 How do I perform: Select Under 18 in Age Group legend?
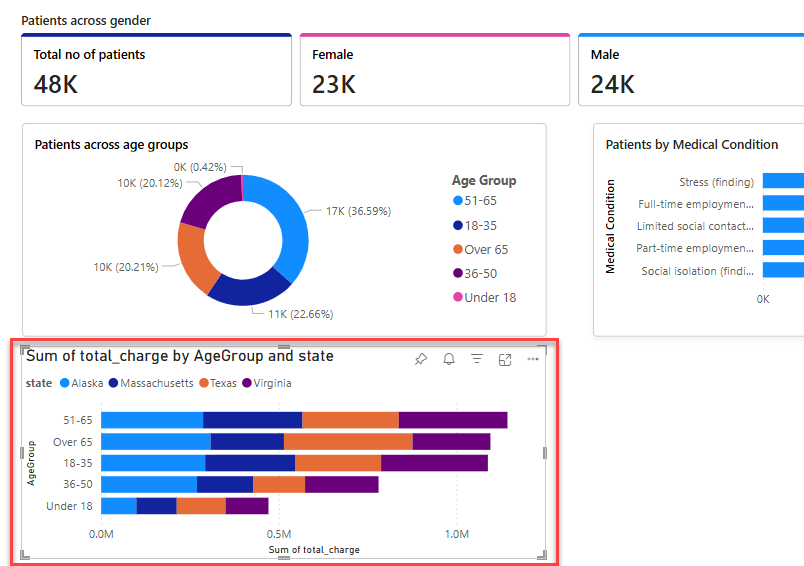pyautogui.click(x=485, y=297)
